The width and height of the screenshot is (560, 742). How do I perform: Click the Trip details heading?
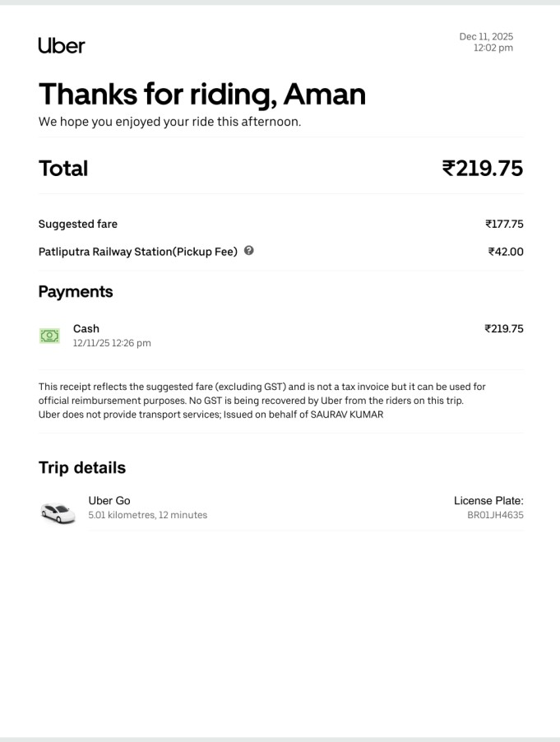pyautogui.click(x=82, y=468)
